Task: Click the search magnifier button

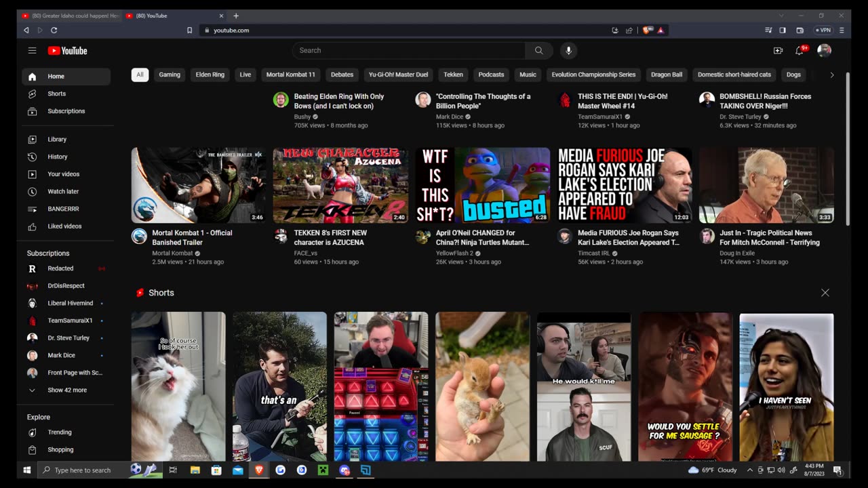Action: (538, 50)
